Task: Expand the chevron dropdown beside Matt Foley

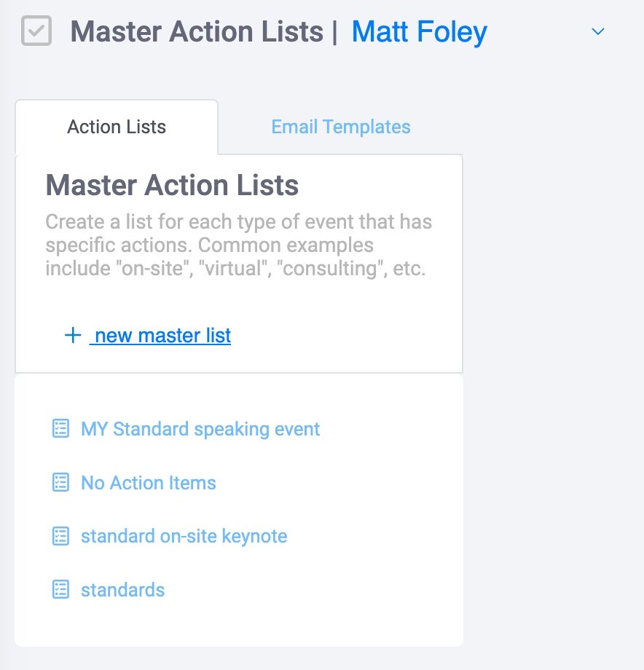Action: coord(597,31)
